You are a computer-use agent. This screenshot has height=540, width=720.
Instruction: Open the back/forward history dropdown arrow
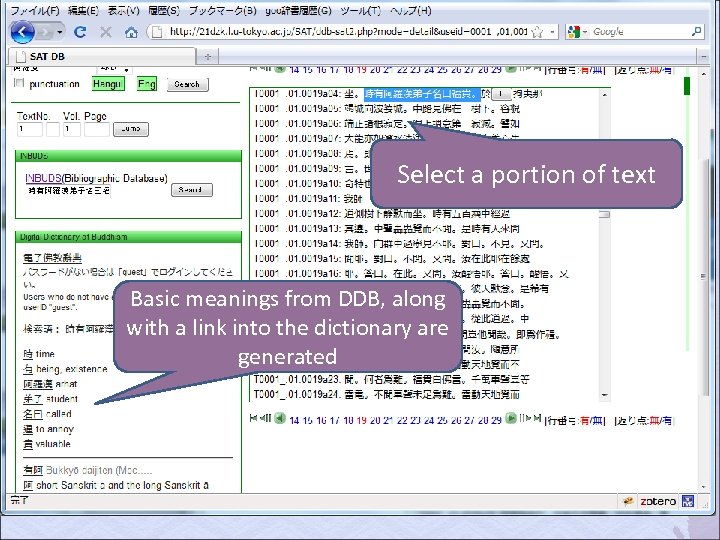[60, 32]
